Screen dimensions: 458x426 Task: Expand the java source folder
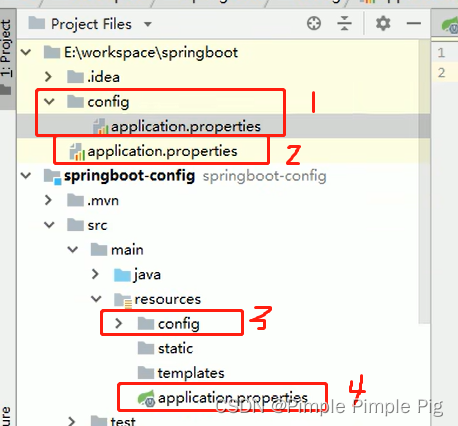(x=95, y=274)
